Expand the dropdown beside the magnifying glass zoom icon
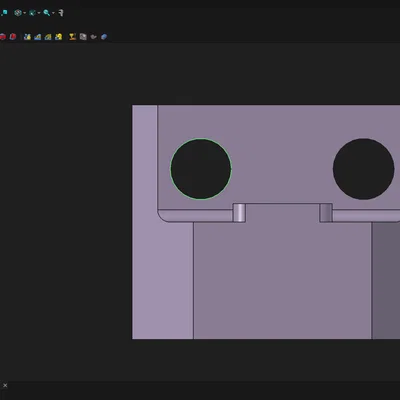Image resolution: width=400 pixels, height=400 pixels. click(x=53, y=13)
